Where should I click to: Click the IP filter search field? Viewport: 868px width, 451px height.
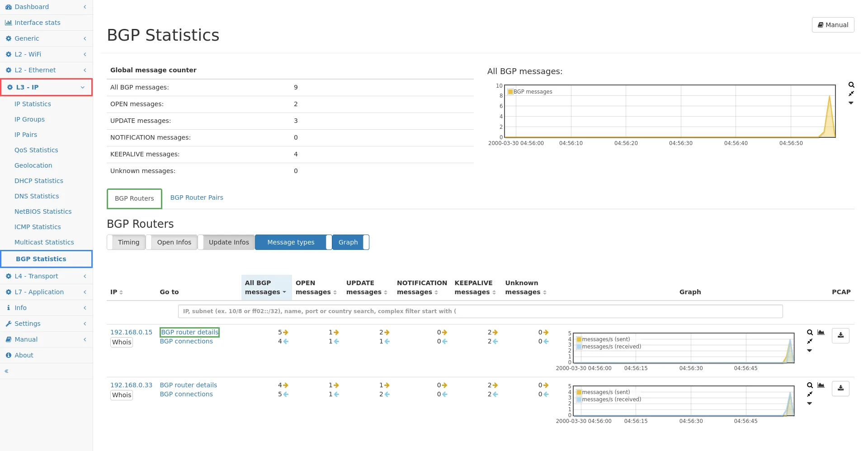pos(480,311)
